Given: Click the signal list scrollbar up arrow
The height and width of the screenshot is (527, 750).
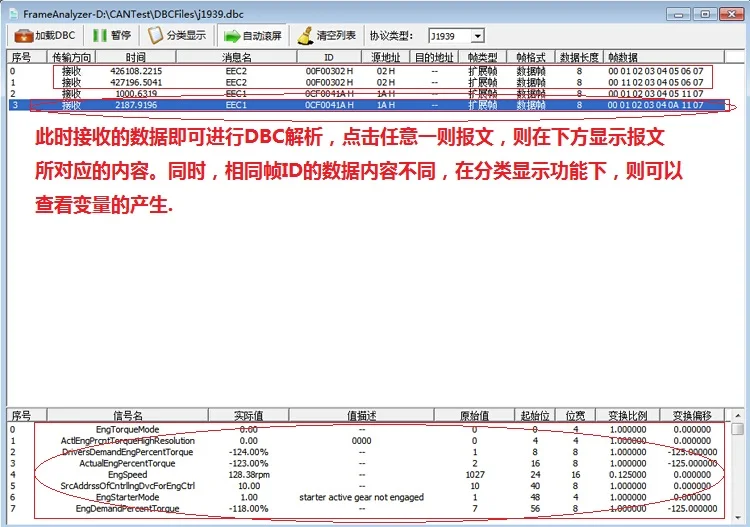Looking at the screenshot, I should (738, 416).
